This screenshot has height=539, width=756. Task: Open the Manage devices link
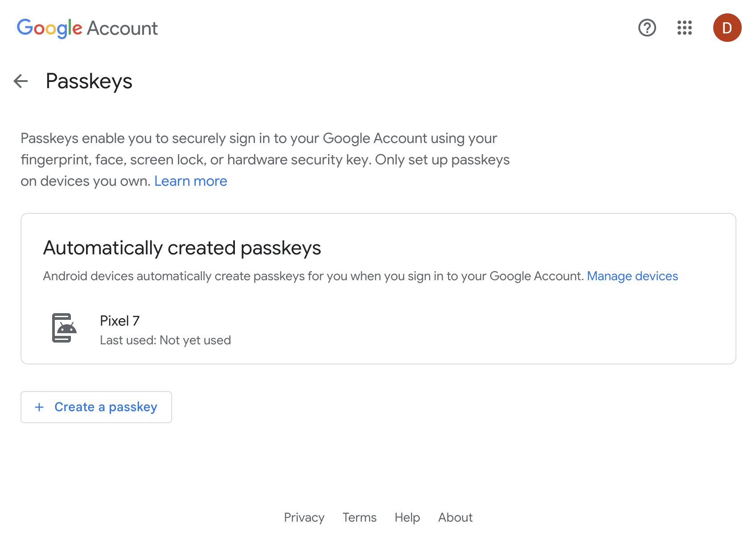pos(632,276)
